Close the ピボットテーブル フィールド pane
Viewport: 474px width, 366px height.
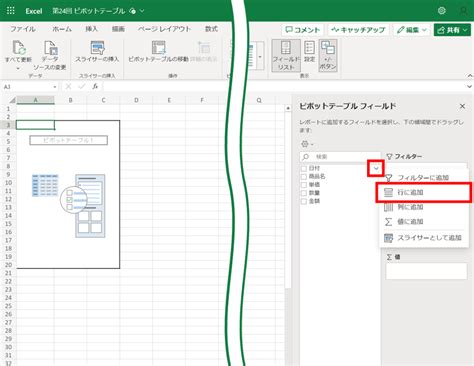[x=462, y=106]
